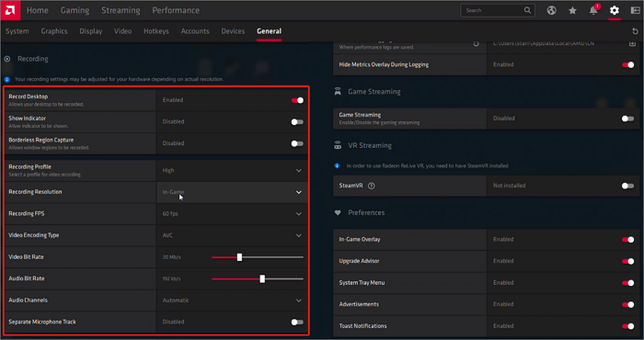
Task: Open Recording Resolution dropdown
Action: (x=232, y=192)
